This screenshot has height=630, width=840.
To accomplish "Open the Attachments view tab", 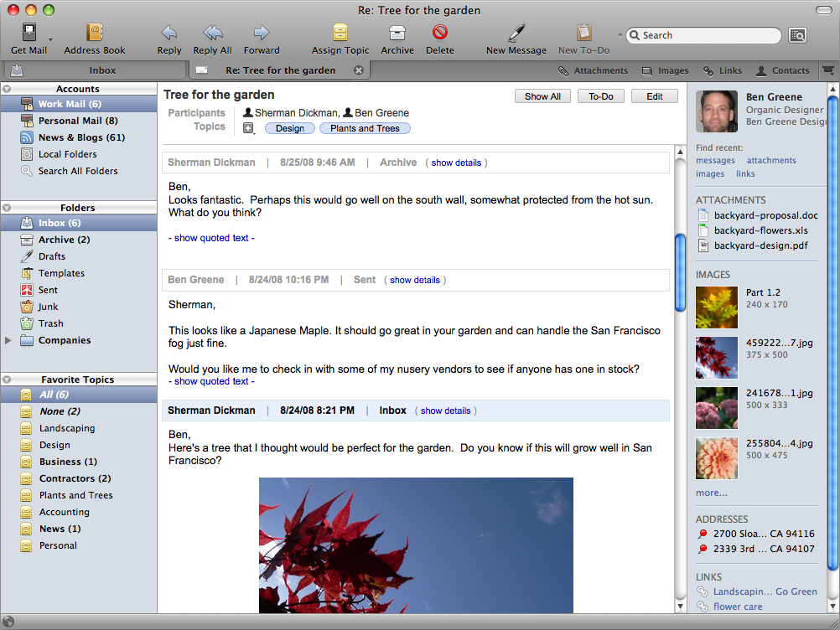I will coord(593,70).
